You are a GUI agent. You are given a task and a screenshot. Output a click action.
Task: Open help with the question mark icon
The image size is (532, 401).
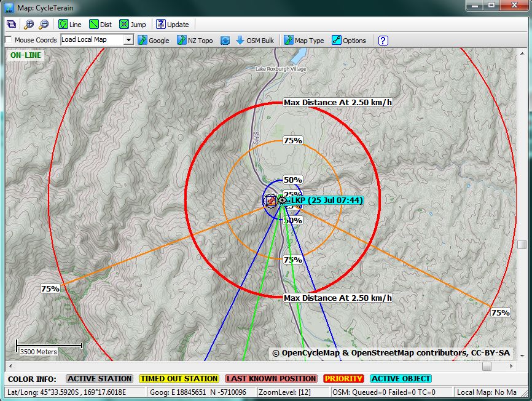[x=383, y=41]
